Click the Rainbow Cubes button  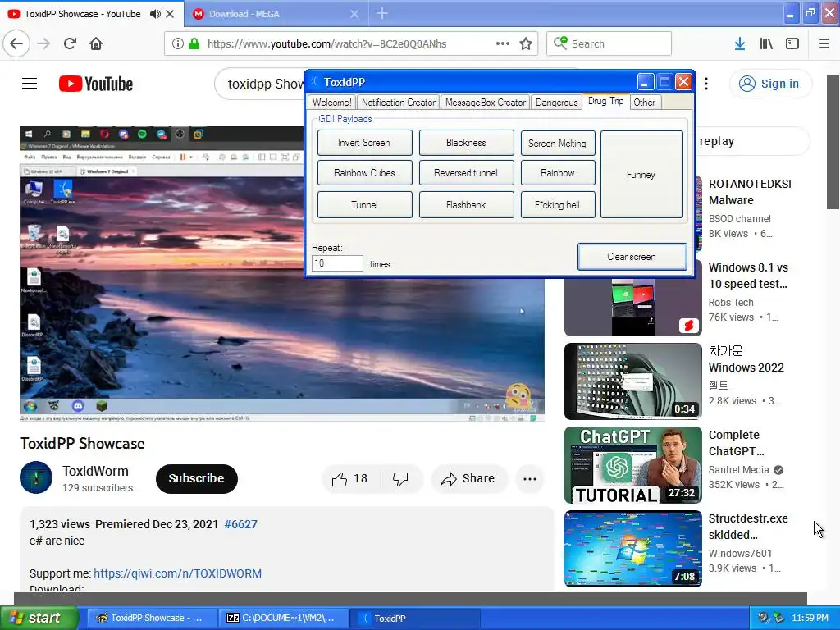[364, 173]
